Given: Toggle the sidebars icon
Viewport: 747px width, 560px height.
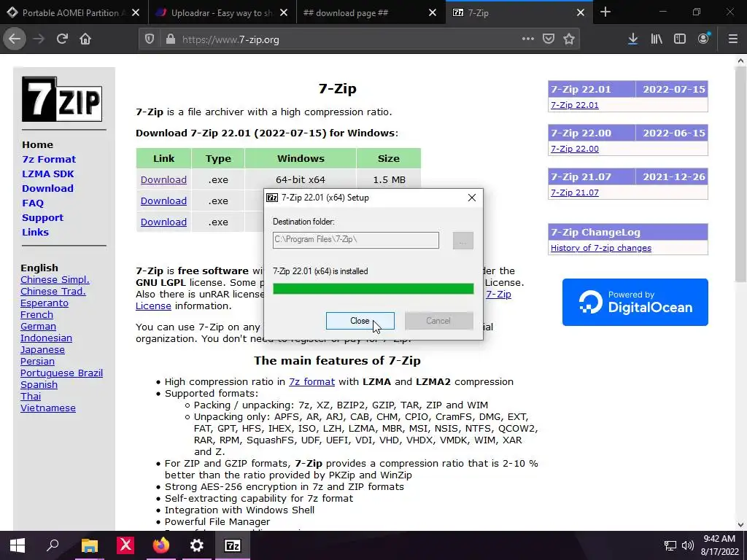Looking at the screenshot, I should pyautogui.click(x=680, y=39).
